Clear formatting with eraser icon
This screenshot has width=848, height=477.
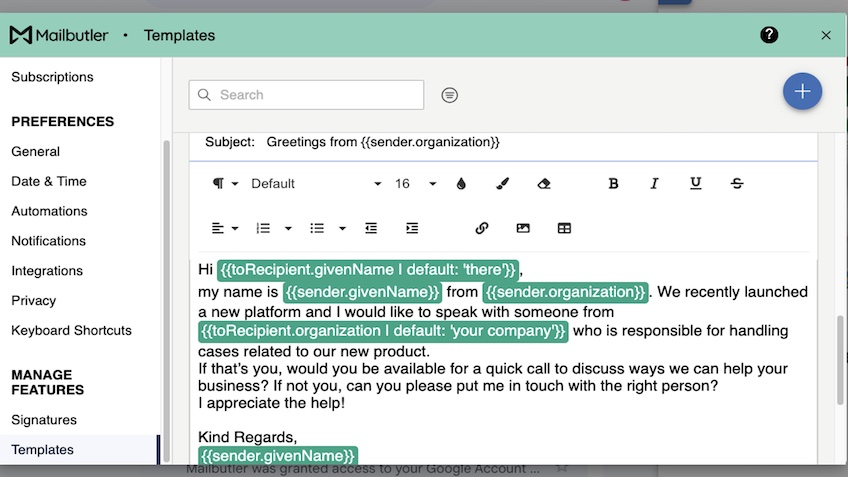(x=544, y=184)
